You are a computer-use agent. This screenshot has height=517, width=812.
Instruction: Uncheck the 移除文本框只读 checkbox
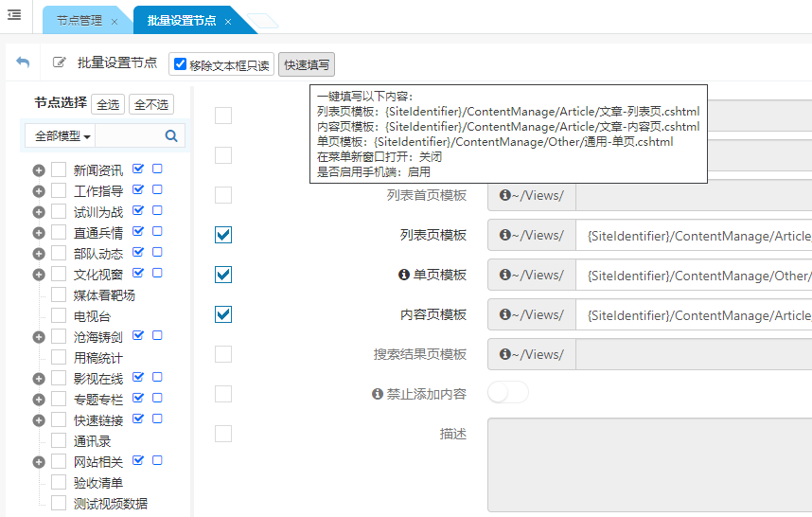180,64
